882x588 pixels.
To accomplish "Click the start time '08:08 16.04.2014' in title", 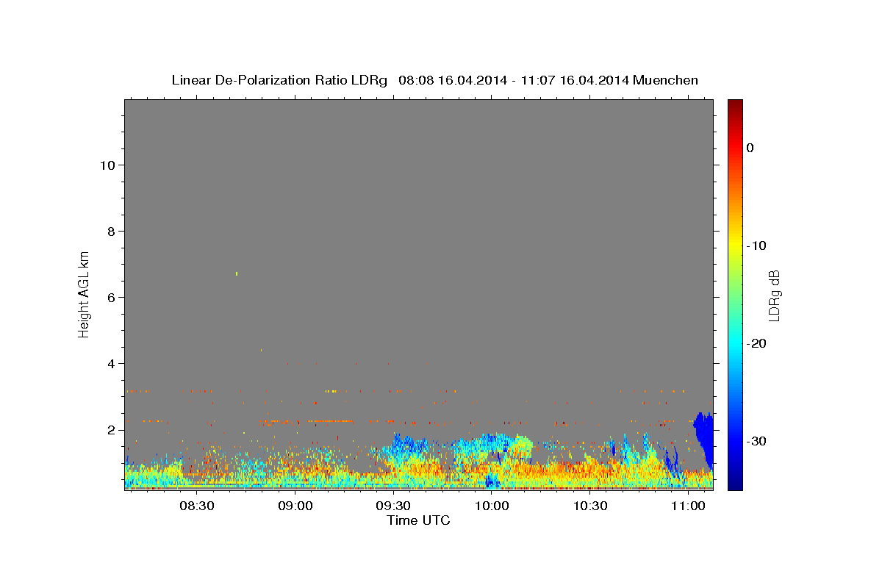I will 452,80.
